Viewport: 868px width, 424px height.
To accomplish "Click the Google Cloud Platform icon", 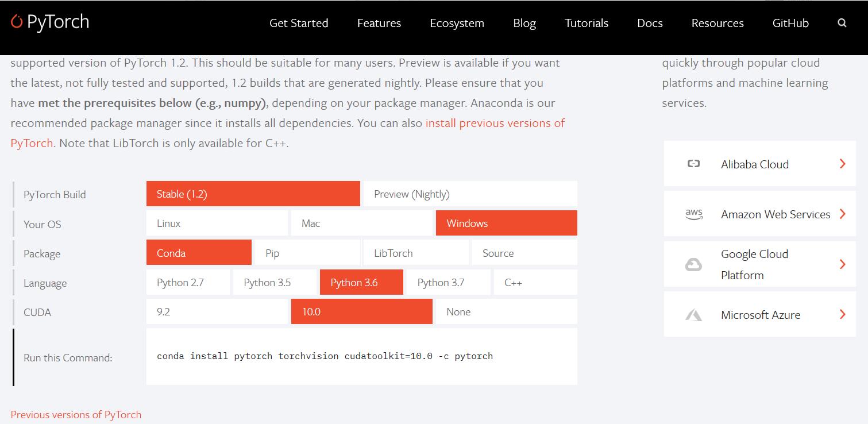I will tap(693, 264).
